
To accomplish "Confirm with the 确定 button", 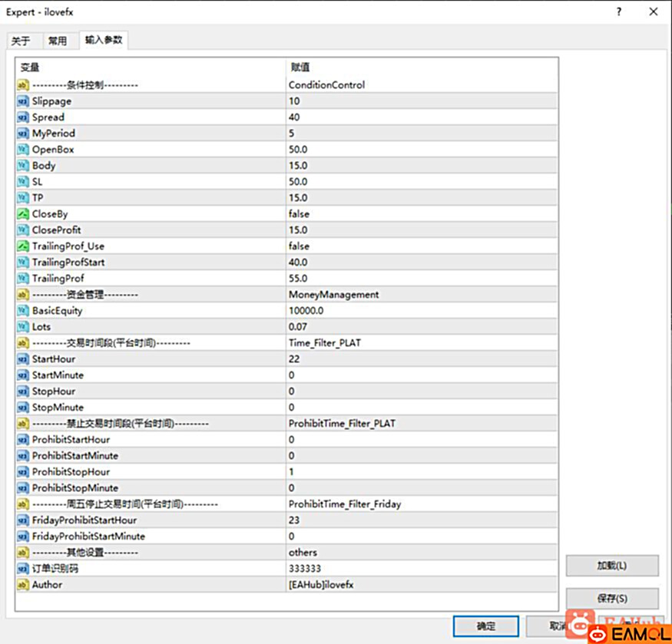I will [x=485, y=626].
